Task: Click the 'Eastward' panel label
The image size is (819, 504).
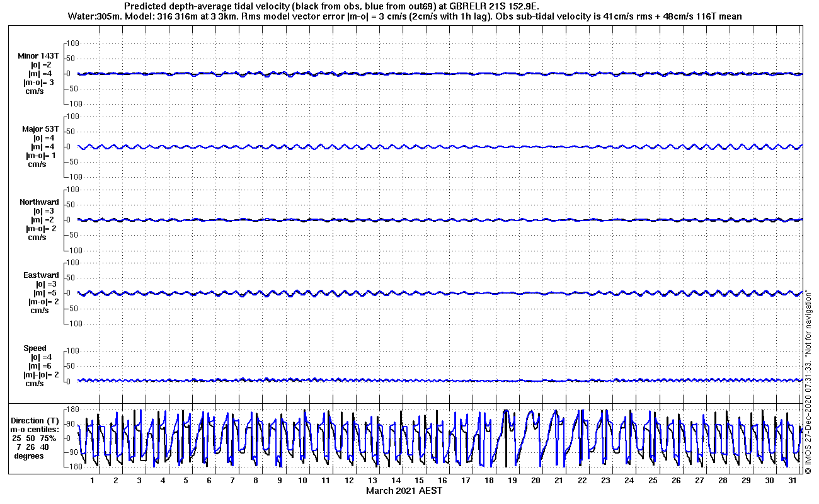Action: [x=41, y=275]
